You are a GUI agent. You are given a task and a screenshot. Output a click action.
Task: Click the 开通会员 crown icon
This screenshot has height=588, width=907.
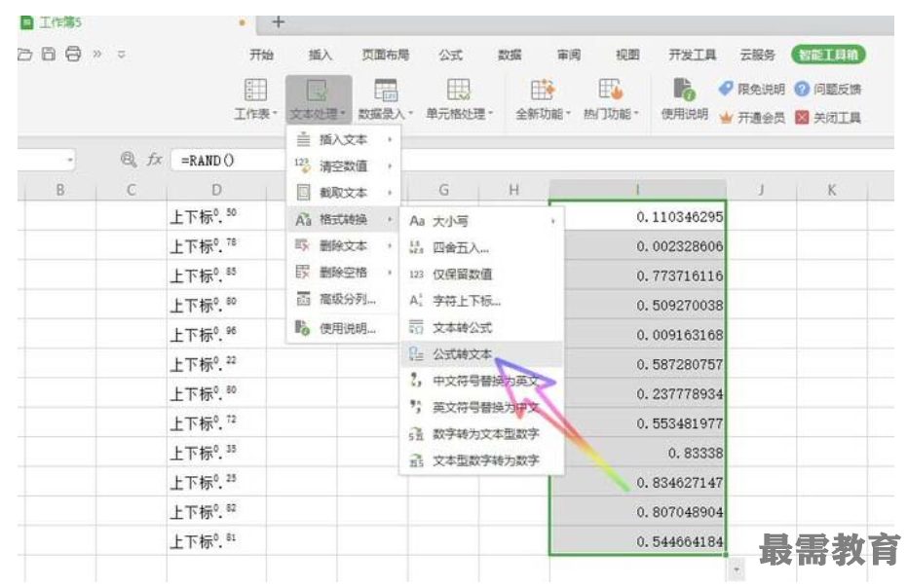(726, 118)
